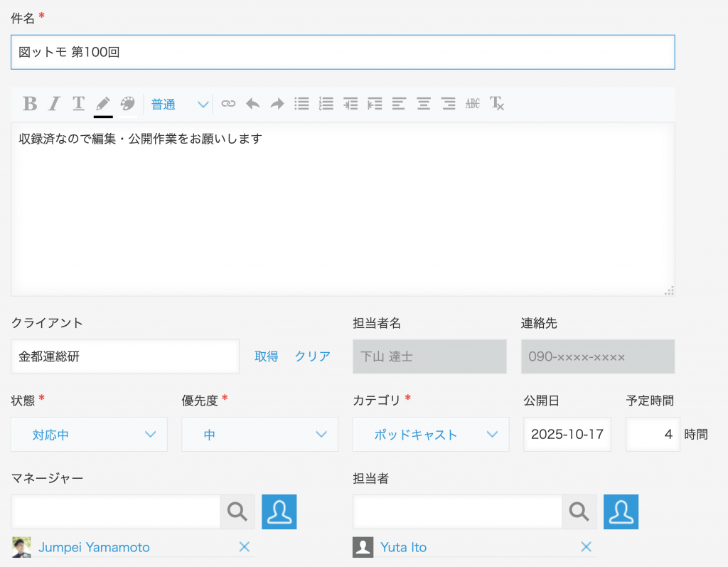The height and width of the screenshot is (567, 728).
Task: Undo the last edit in editor
Action: pos(252,104)
